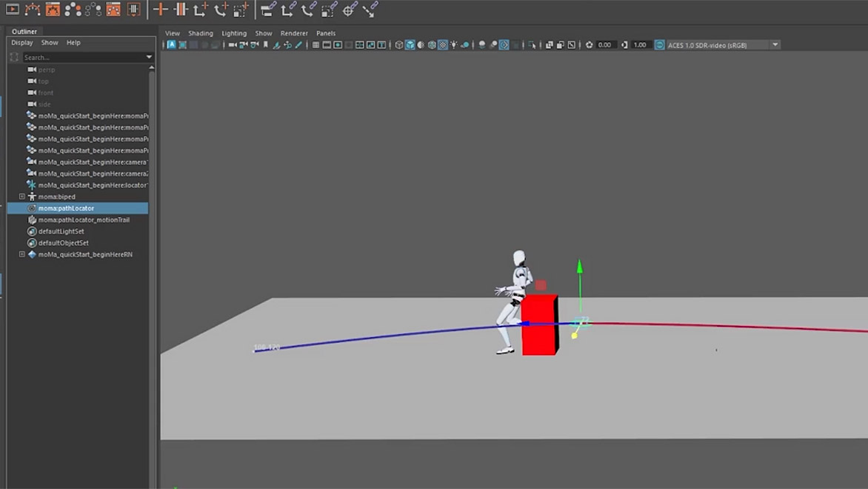This screenshot has height=489, width=868.
Task: Click the key translate shelf icon
Action: 201,9
